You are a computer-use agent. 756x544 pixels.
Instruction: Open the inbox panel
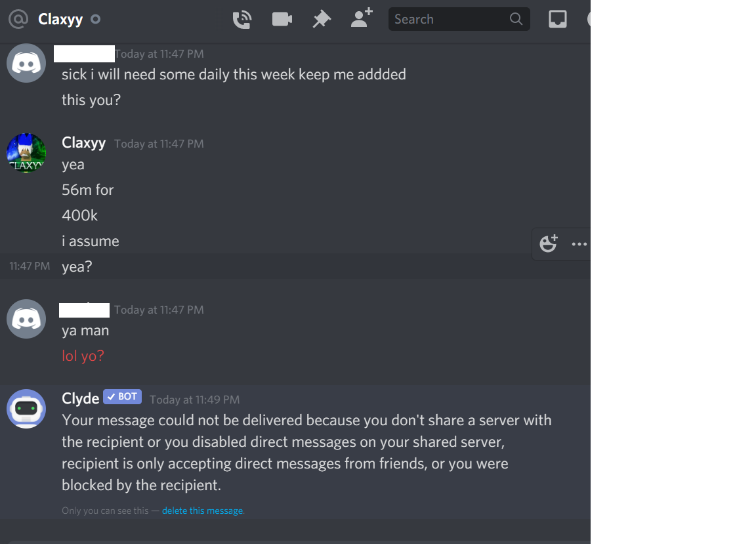(558, 19)
